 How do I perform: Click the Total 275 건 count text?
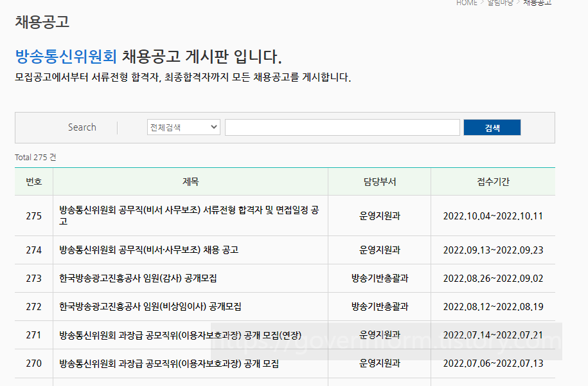[x=35, y=158]
